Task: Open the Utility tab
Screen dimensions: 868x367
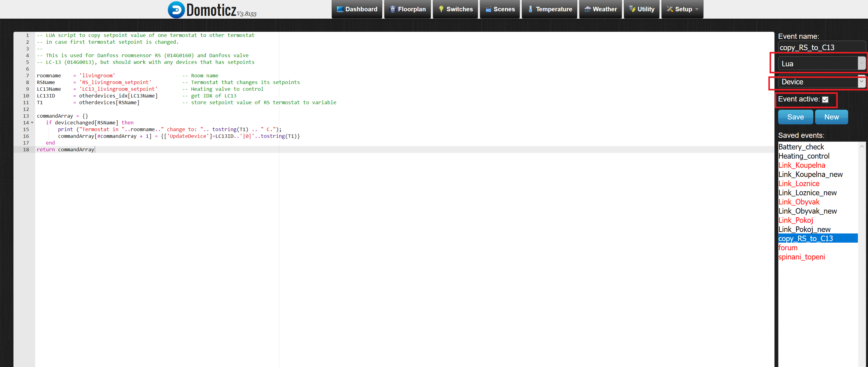Action: click(641, 9)
